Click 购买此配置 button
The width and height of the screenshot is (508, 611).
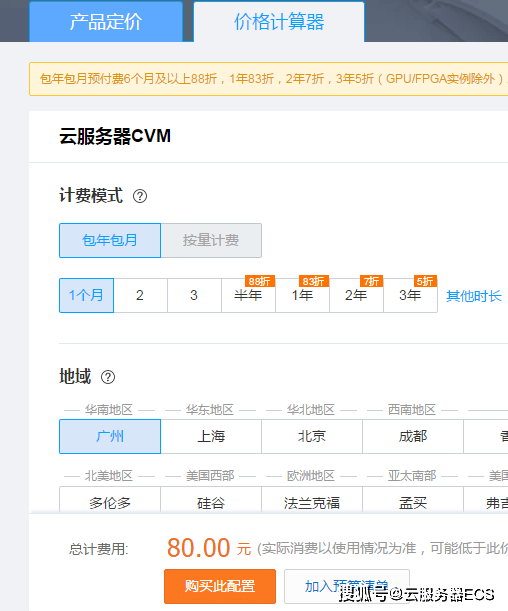pyautogui.click(x=220, y=586)
